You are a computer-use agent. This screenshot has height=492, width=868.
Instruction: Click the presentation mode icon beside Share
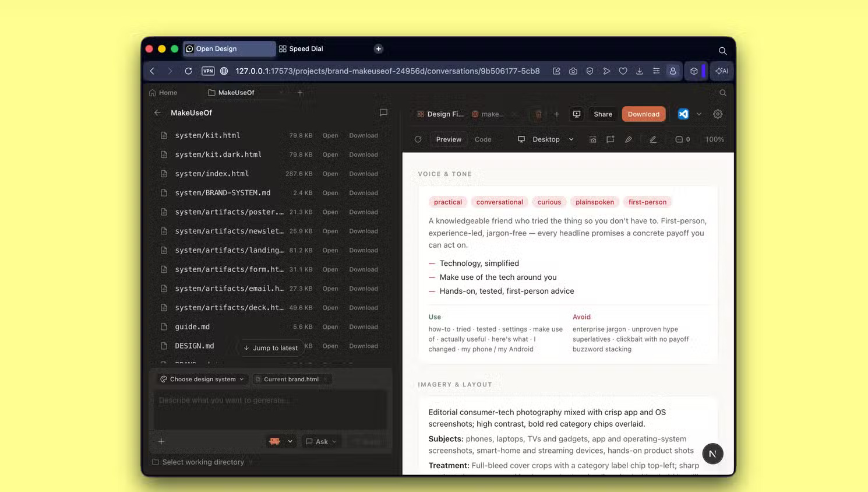(577, 114)
